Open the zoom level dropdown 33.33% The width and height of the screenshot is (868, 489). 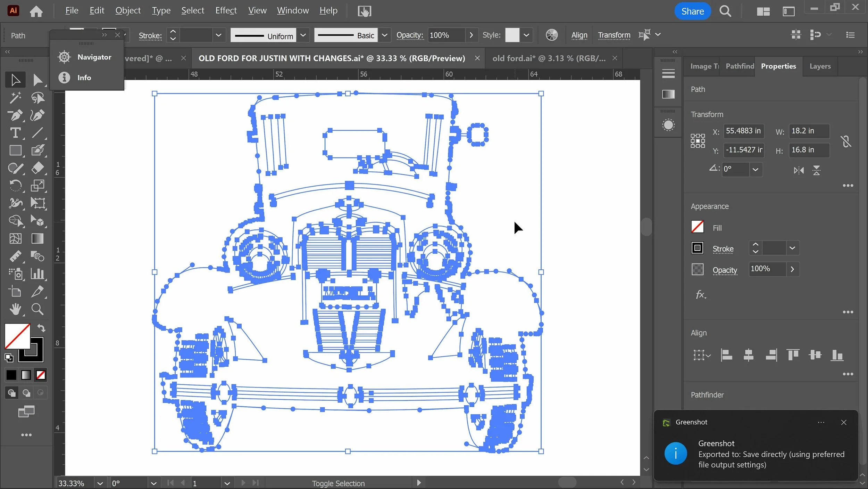100,483
